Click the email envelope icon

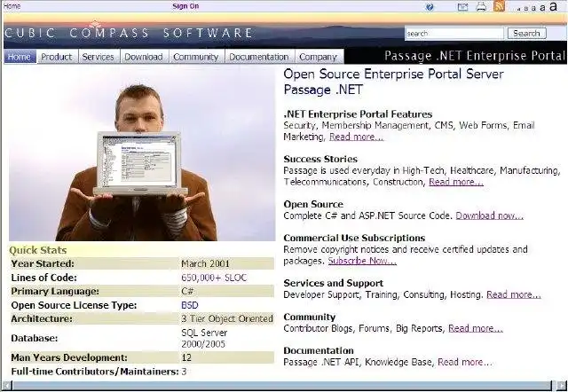coord(462,7)
